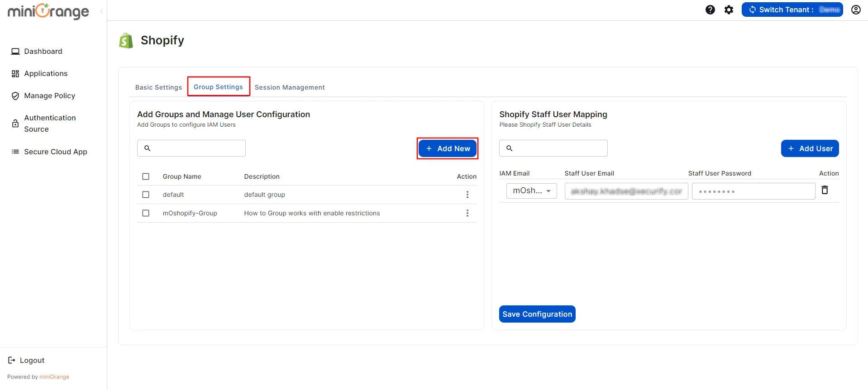The image size is (868, 390).
Task: Switch to the Session Management tab
Action: pyautogui.click(x=290, y=87)
